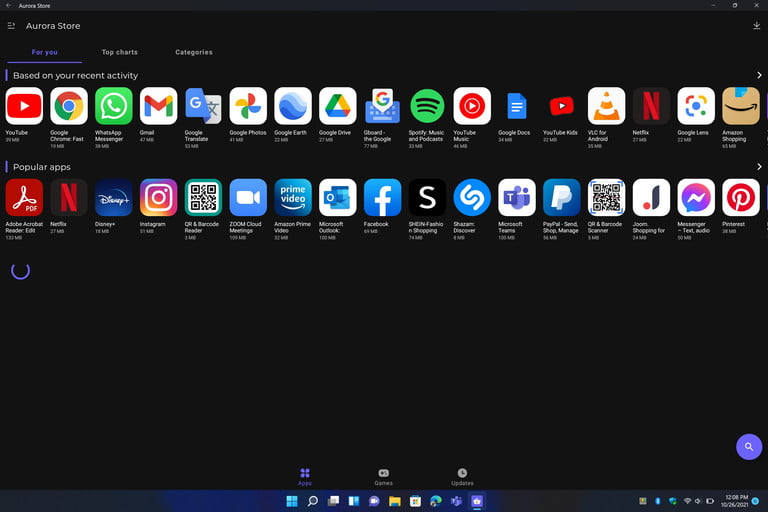Open the PayPal app listing
This screenshot has height=512, width=768.
pos(562,197)
